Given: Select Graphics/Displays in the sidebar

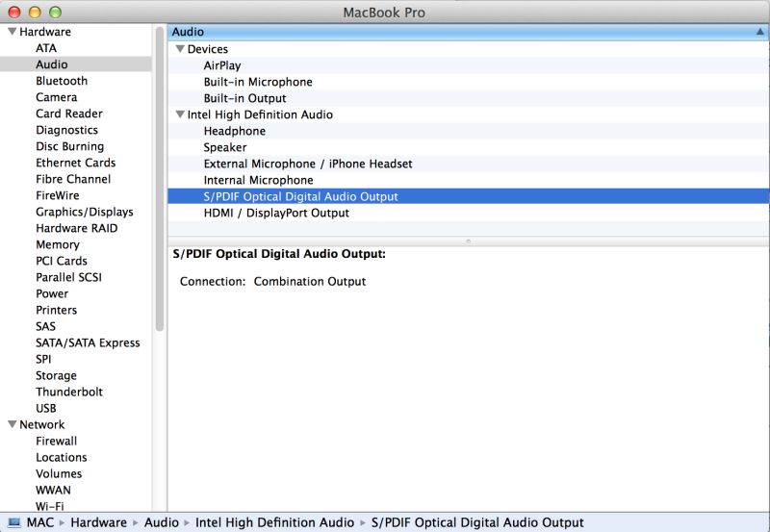Looking at the screenshot, I should [x=85, y=212].
